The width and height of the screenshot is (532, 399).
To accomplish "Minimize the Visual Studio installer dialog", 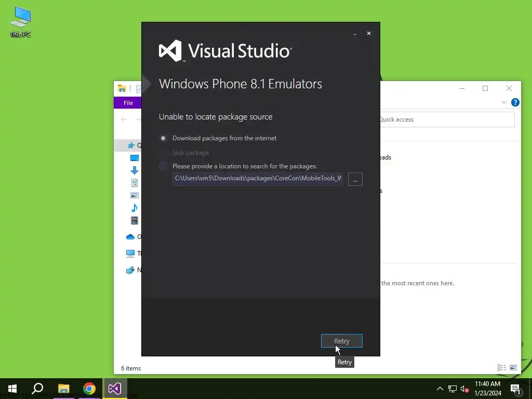I will [355, 34].
